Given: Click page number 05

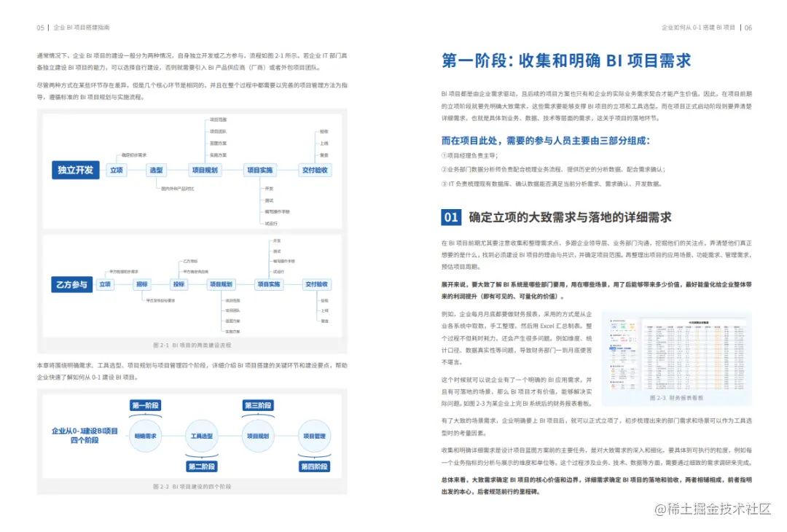Looking at the screenshot, I should (41, 28).
